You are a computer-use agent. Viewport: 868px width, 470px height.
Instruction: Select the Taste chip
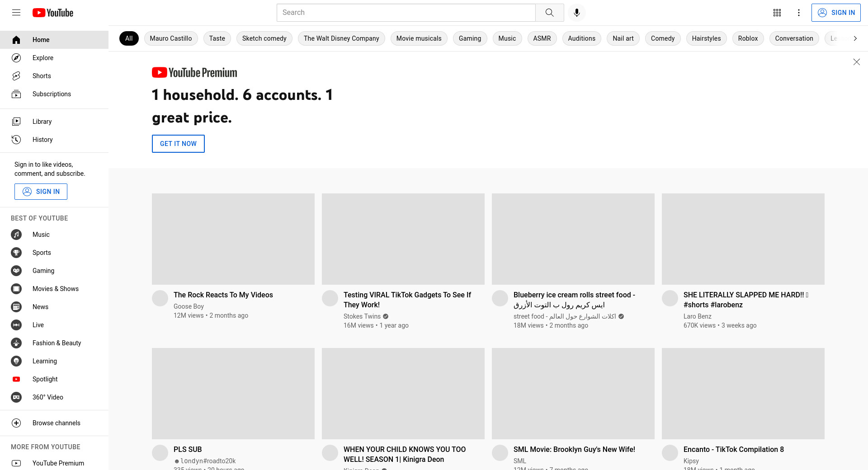click(x=217, y=38)
